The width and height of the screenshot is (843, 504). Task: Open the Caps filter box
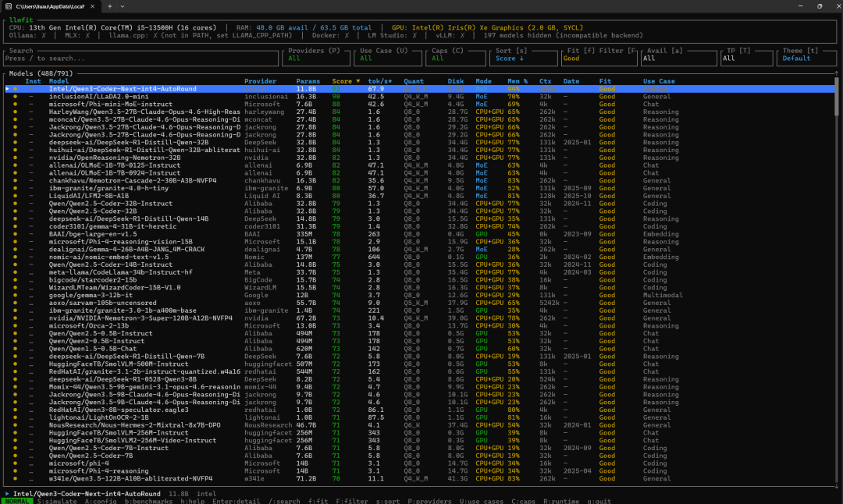point(455,58)
